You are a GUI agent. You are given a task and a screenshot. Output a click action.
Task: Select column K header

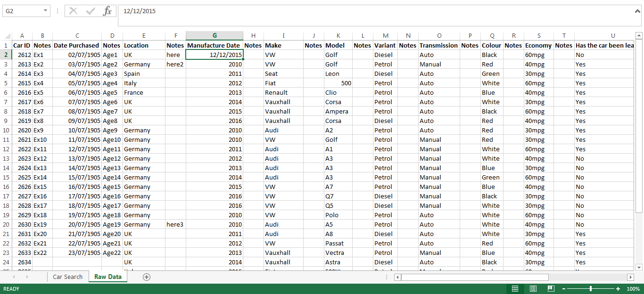pos(338,36)
